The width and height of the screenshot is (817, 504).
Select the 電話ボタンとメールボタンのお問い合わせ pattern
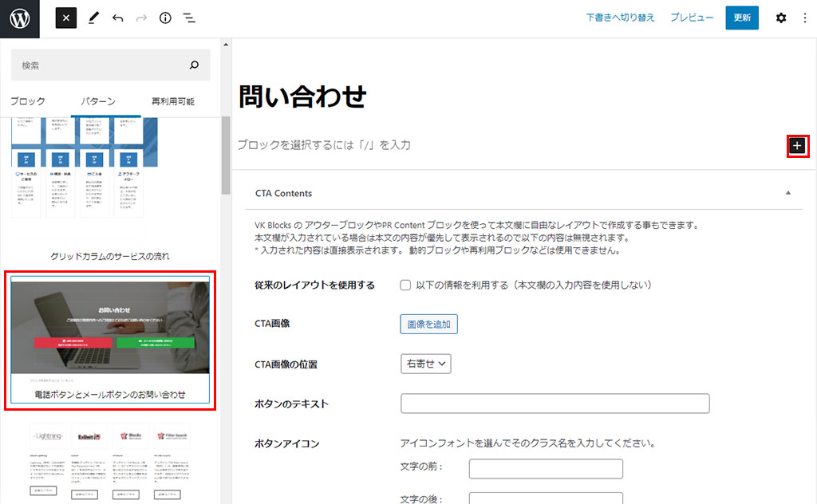pyautogui.click(x=110, y=341)
